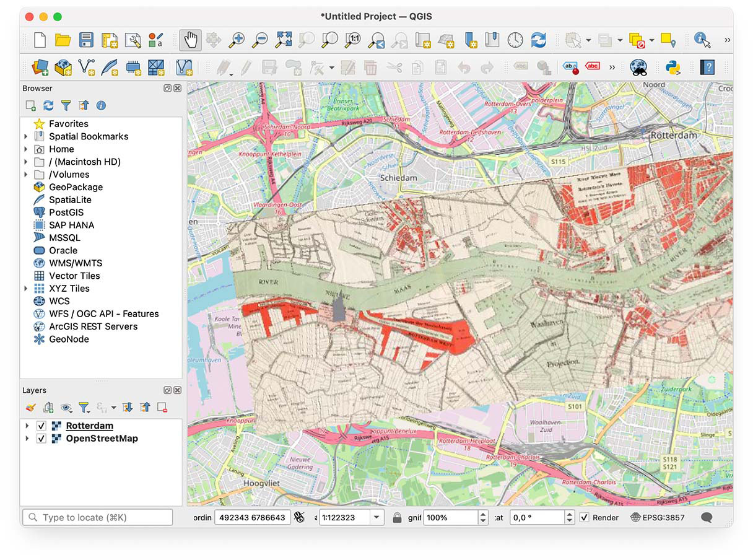The height and width of the screenshot is (560, 753).
Task: Click the New GeoPackage Layer icon
Action: pyautogui.click(x=63, y=67)
